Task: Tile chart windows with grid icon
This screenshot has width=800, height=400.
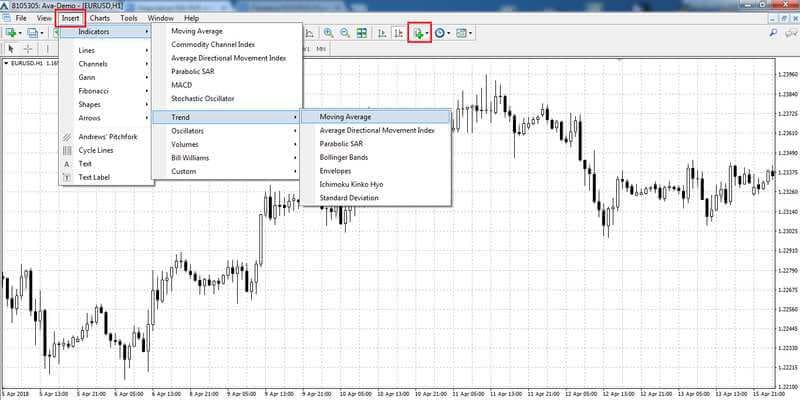Action: pyautogui.click(x=362, y=33)
